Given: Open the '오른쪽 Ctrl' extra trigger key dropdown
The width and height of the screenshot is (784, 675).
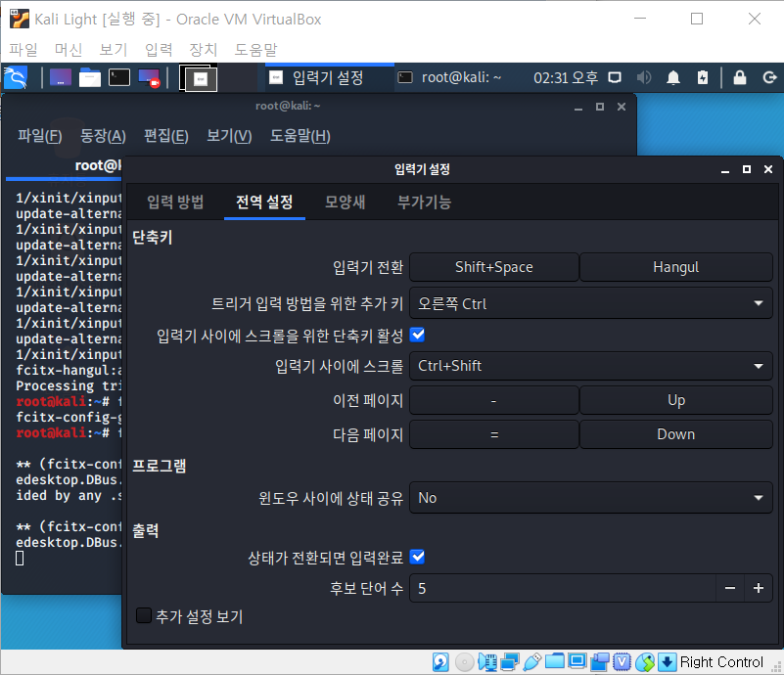Looking at the screenshot, I should [590, 303].
